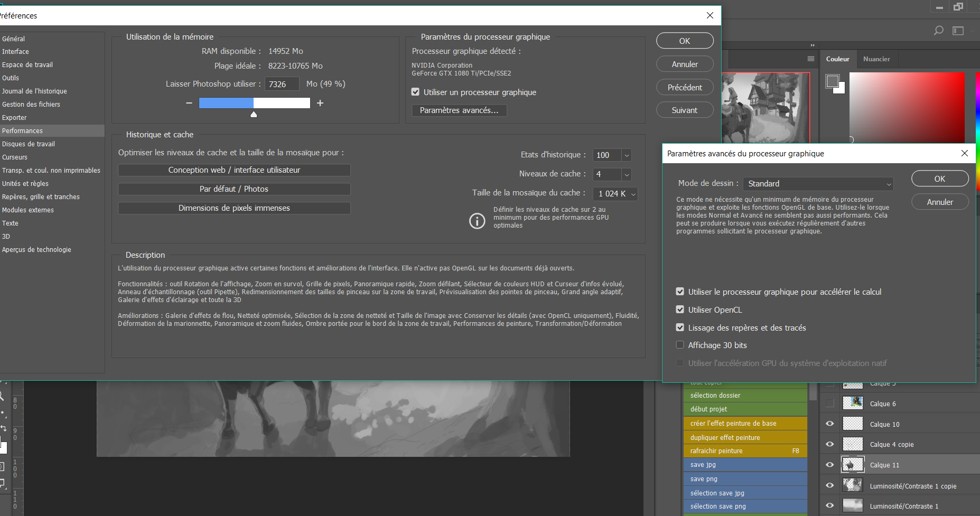
Task: Disable the Utiliser OpenCL checkbox
Action: [680, 309]
